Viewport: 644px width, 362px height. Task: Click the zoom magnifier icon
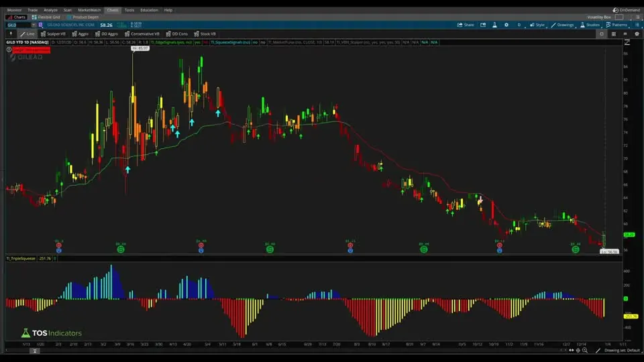pyautogui.click(x=585, y=351)
